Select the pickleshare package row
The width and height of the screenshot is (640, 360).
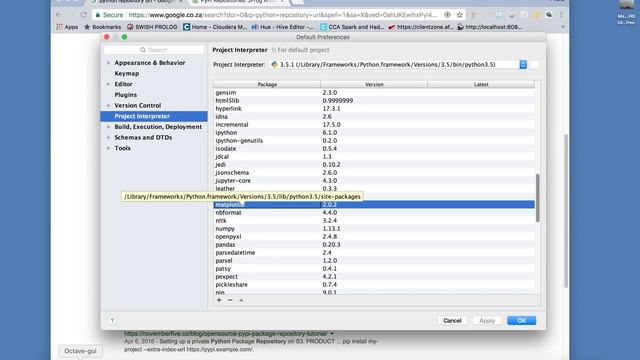click(374, 284)
